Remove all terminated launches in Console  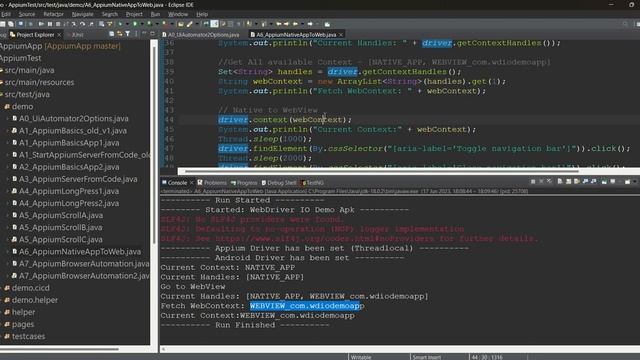(x=549, y=182)
